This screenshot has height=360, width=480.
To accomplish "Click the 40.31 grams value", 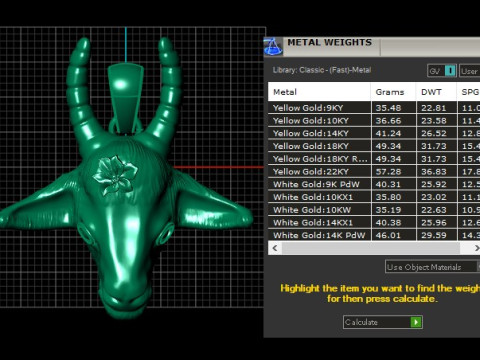I will pyautogui.click(x=388, y=184).
